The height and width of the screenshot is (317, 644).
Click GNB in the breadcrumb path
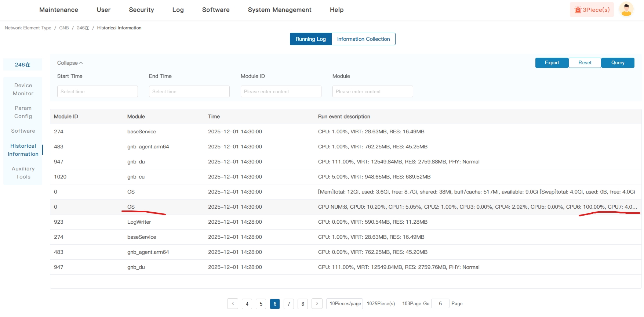(x=64, y=28)
